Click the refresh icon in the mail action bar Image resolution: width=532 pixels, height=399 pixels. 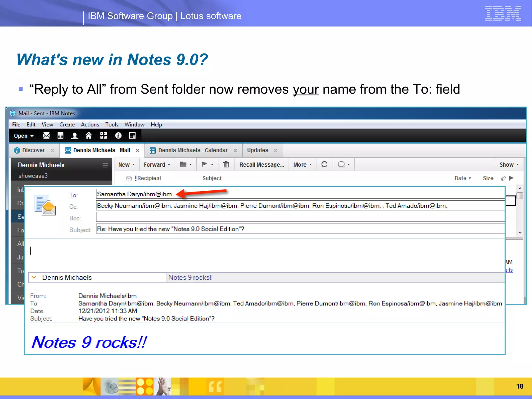click(324, 164)
